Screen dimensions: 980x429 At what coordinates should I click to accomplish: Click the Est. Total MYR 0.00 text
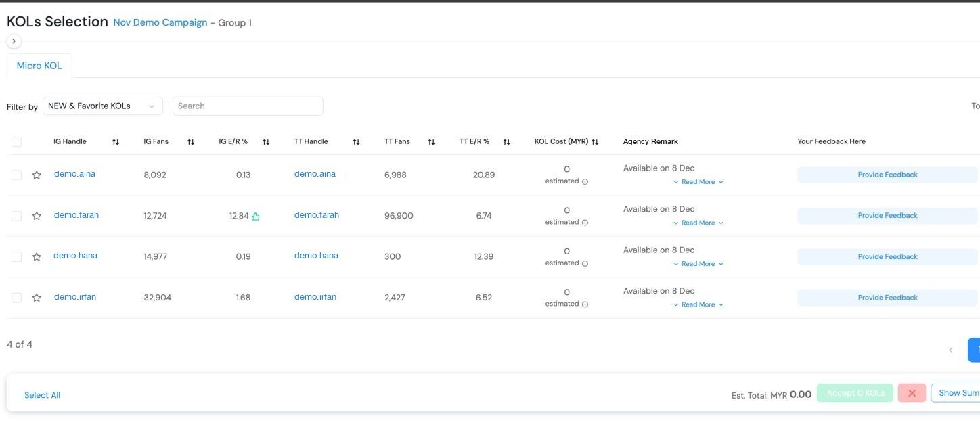click(772, 394)
